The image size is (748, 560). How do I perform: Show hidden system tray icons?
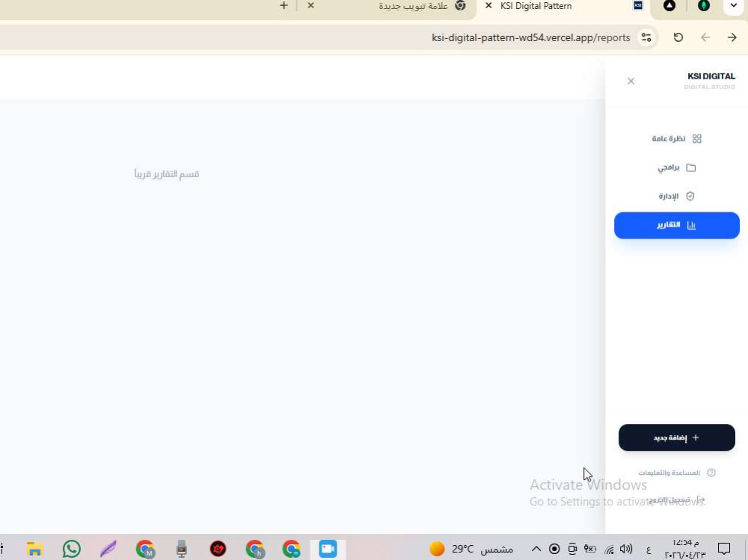(x=536, y=549)
